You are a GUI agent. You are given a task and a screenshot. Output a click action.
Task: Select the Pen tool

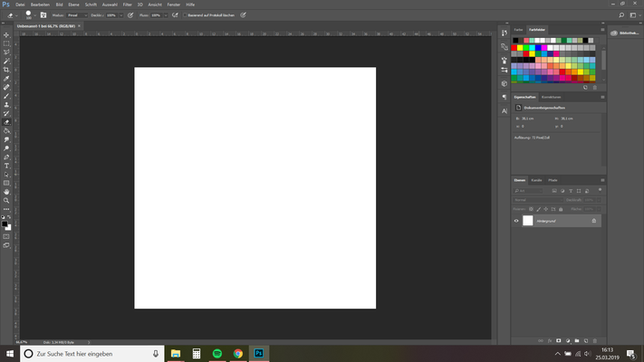(6, 157)
